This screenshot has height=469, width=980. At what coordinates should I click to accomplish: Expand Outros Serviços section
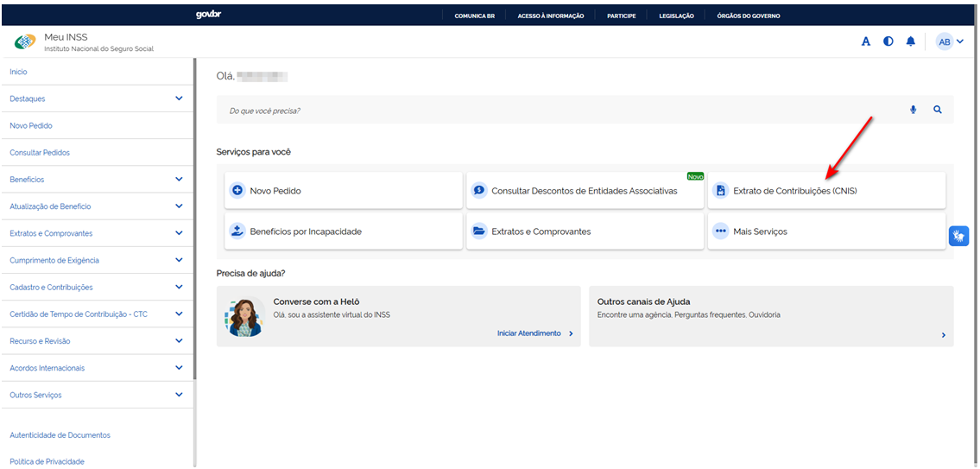(x=180, y=396)
